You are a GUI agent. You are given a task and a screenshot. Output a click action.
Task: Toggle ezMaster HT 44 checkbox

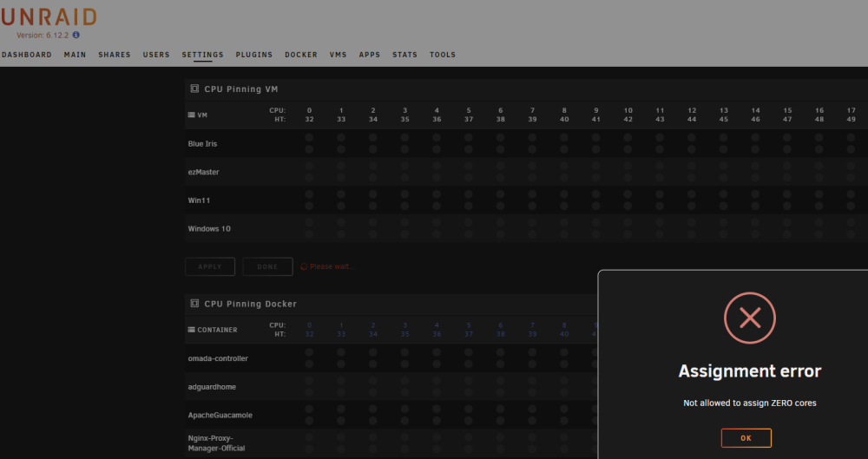coord(692,177)
